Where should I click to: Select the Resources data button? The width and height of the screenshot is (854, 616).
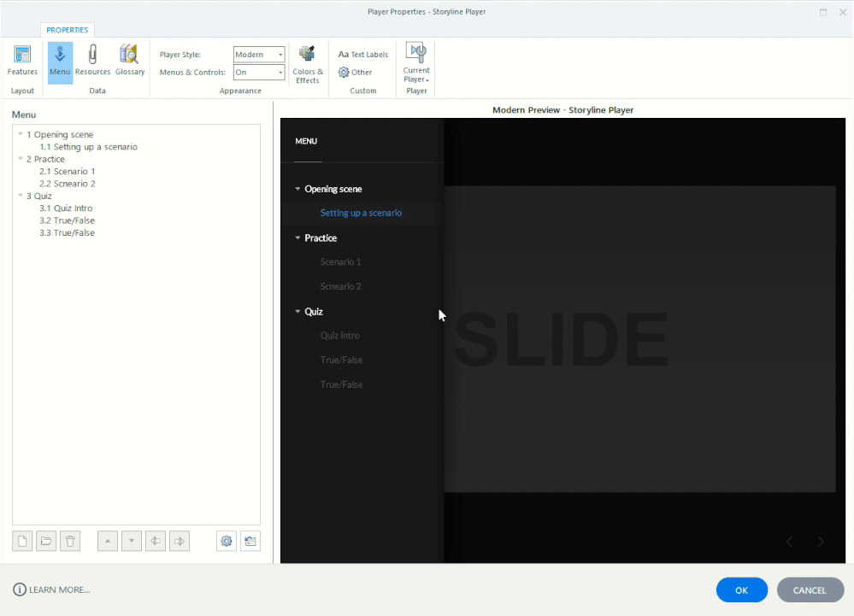(x=92, y=61)
